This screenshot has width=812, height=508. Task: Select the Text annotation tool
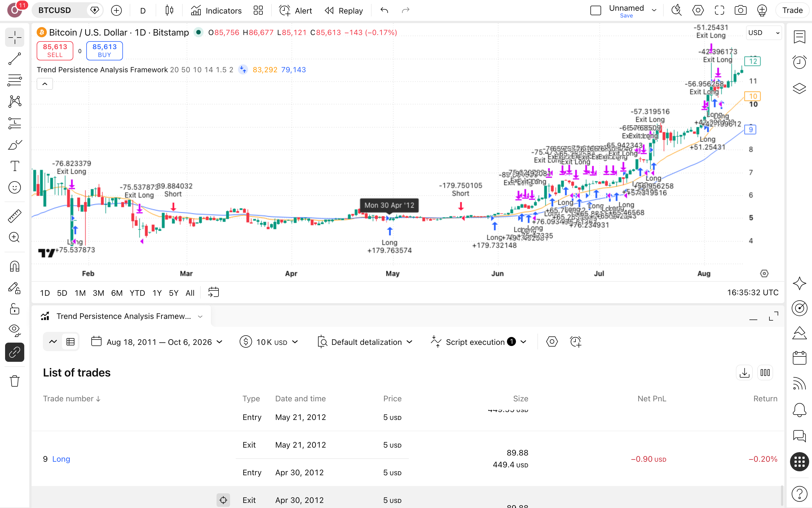[x=14, y=166]
